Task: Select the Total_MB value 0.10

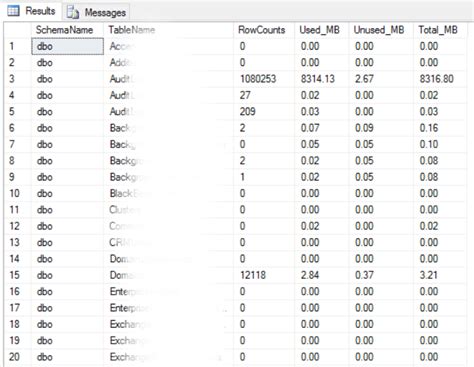Action: (429, 144)
